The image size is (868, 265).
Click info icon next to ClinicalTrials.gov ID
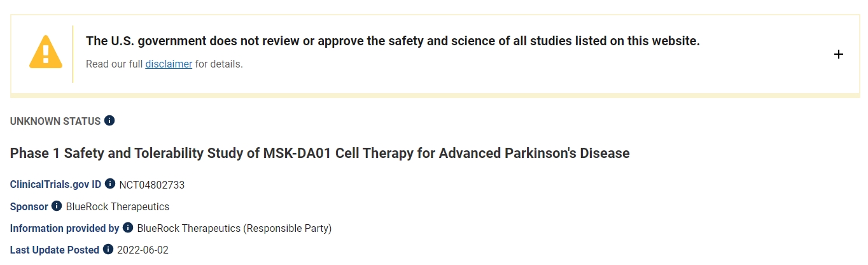110,184
